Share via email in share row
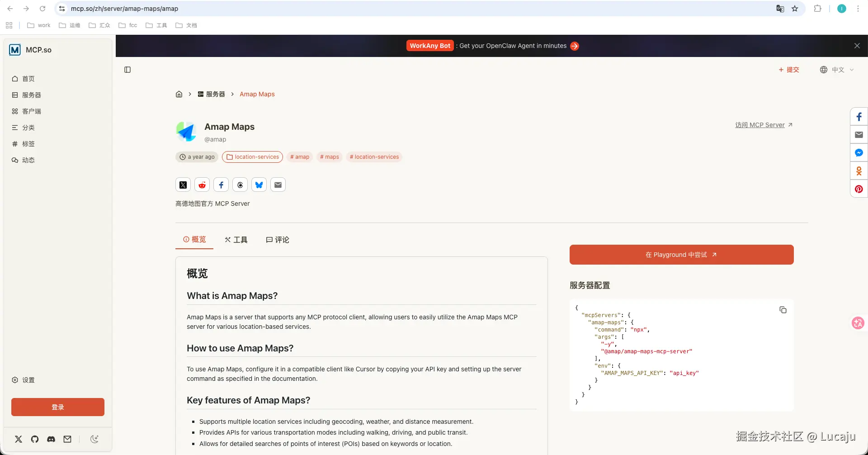Image resolution: width=868 pixels, height=455 pixels. click(278, 185)
